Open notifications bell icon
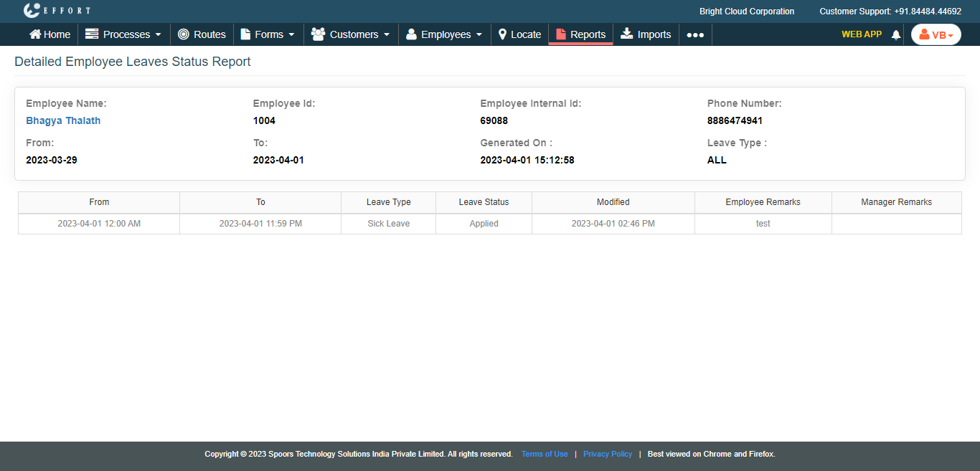This screenshot has height=471, width=980. (895, 35)
